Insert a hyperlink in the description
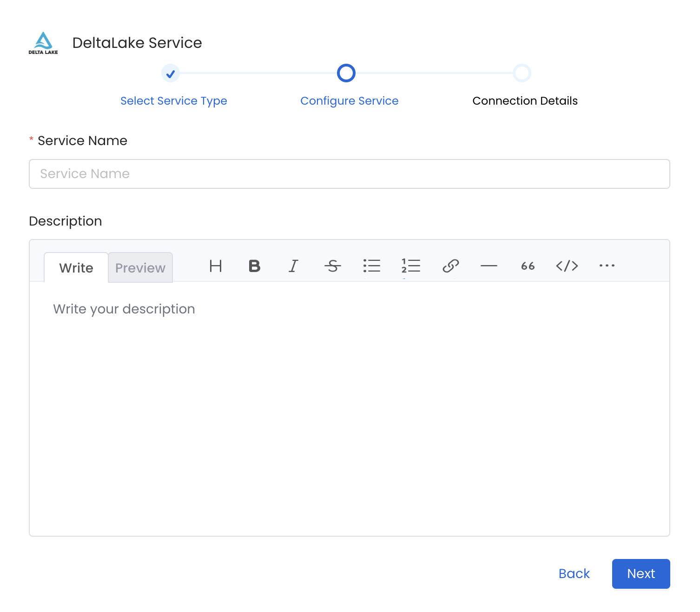700x612 pixels. click(x=450, y=266)
